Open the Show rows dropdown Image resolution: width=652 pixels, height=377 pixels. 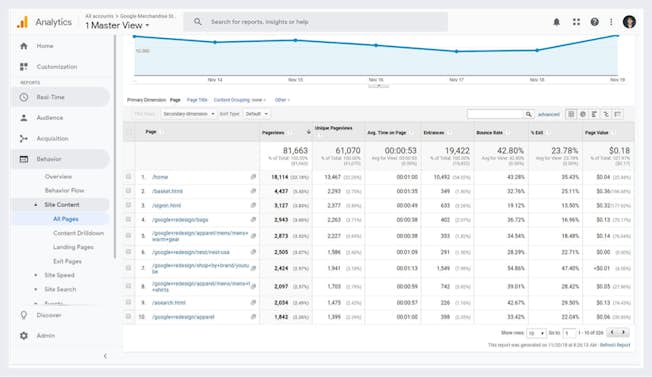point(536,333)
